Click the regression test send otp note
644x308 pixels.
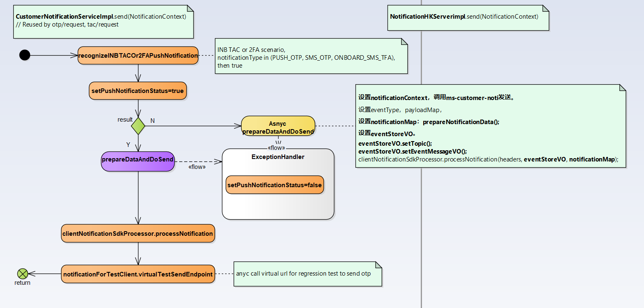[x=307, y=274]
